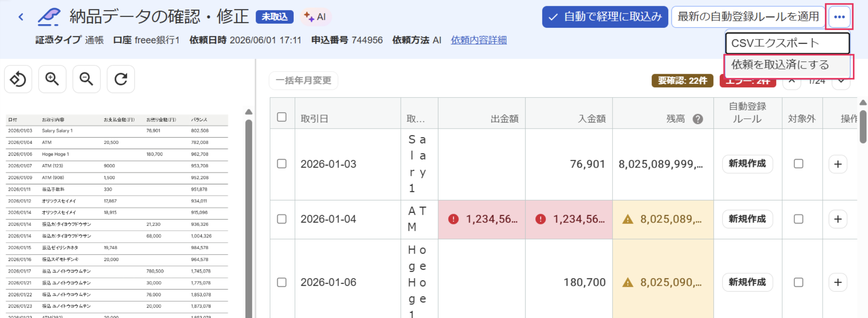Click 新規作成 in the 2026-01-04 row

pyautogui.click(x=747, y=219)
